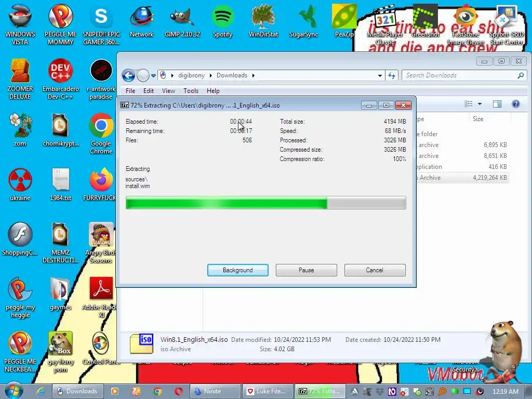Image resolution: width=532 pixels, height=399 pixels.
Task: Launch Spotify from the desktop
Action: [x=222, y=21]
